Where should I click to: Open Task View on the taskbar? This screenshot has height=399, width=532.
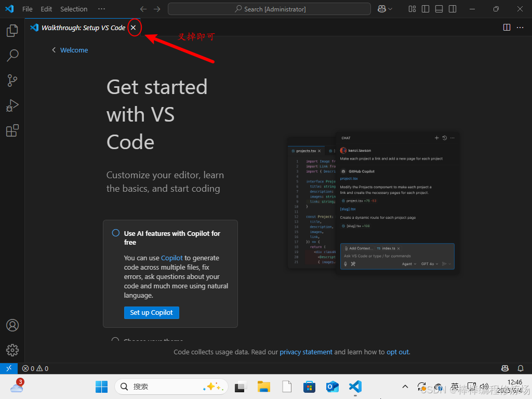tap(241, 387)
